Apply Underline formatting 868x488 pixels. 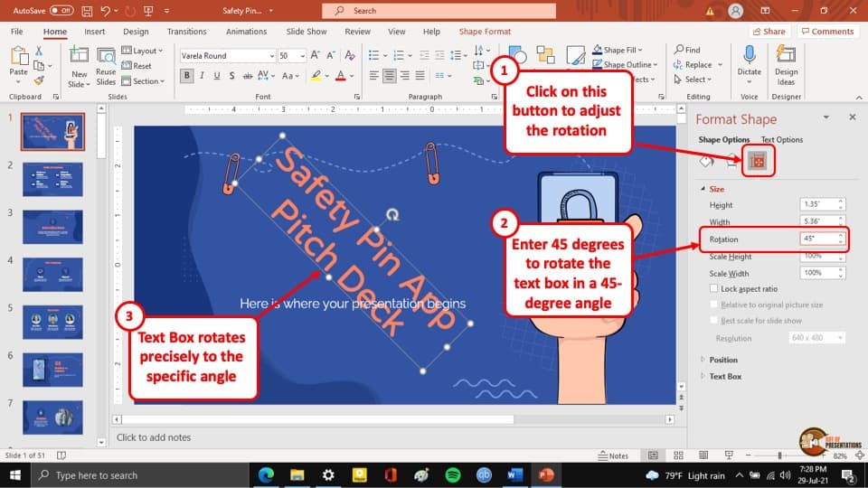coord(217,76)
